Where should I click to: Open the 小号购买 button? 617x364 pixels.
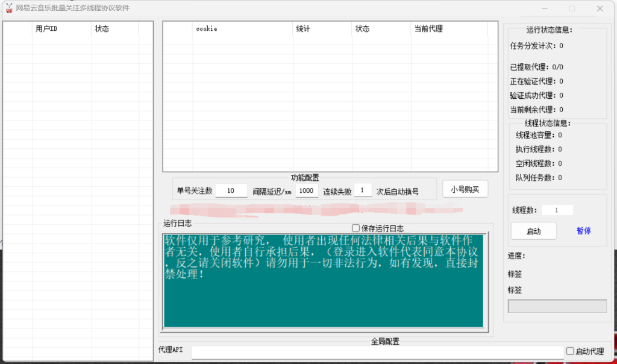[x=465, y=189]
